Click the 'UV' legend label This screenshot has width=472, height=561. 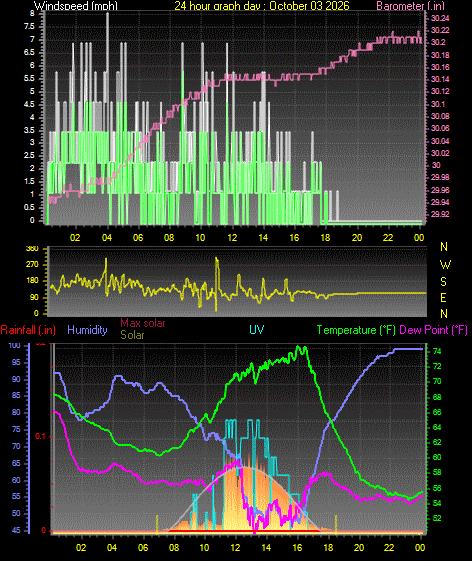tap(256, 330)
